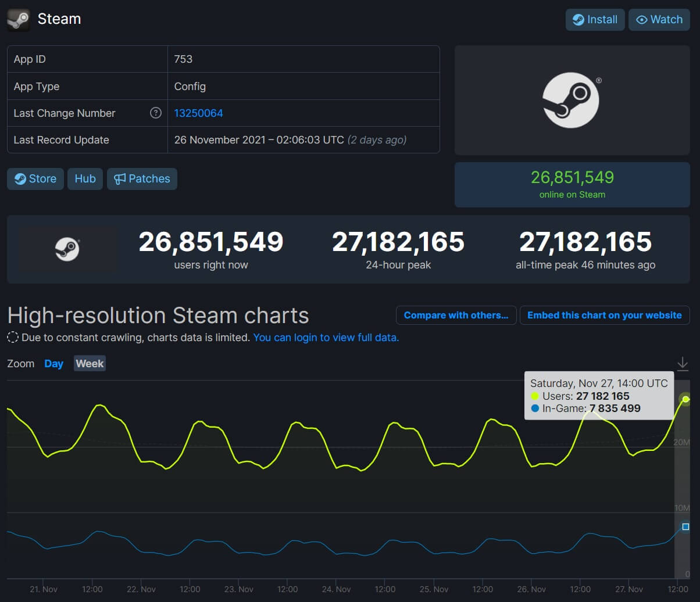Click the login to view full data link
Image resolution: width=700 pixels, height=602 pixels.
[326, 337]
